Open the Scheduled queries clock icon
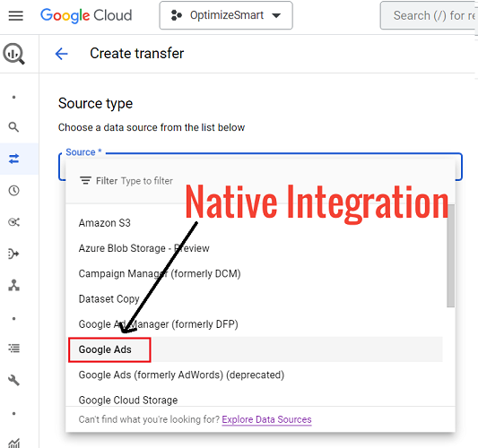Image resolution: width=478 pixels, height=448 pixels. coord(13,190)
